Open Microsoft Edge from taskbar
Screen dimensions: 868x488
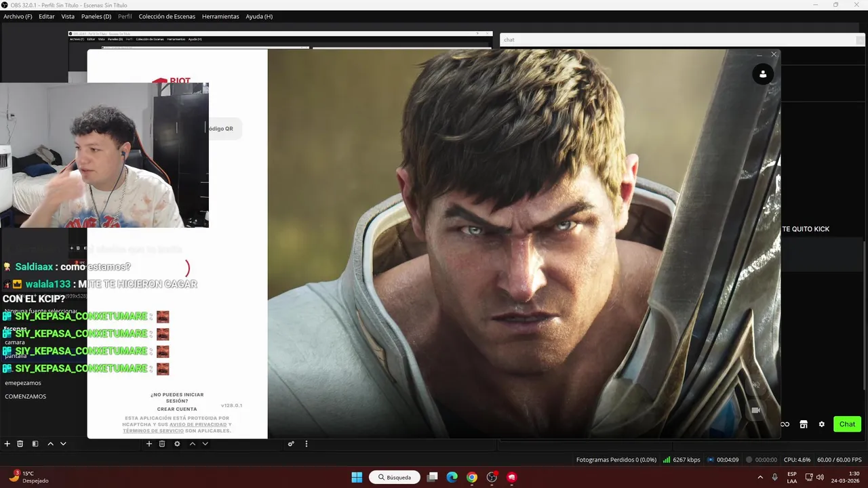pos(452,477)
